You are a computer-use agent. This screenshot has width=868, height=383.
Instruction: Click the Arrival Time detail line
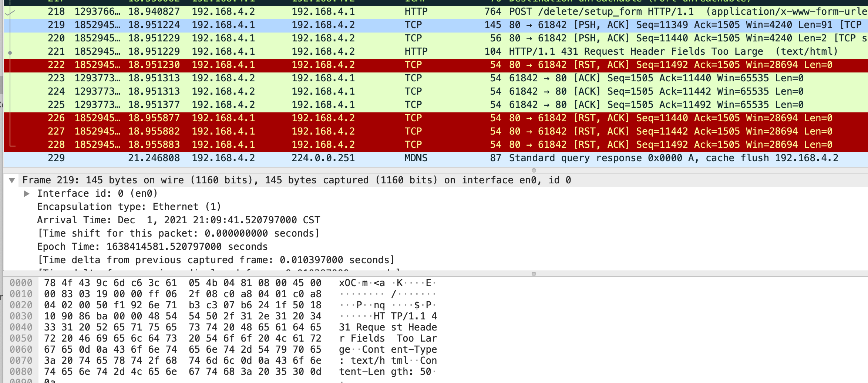178,220
